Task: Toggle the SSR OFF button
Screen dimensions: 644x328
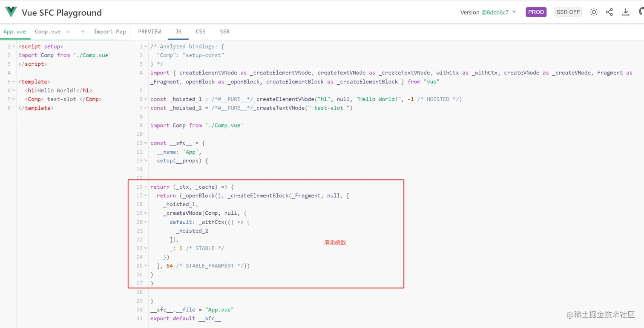Action: 568,12
